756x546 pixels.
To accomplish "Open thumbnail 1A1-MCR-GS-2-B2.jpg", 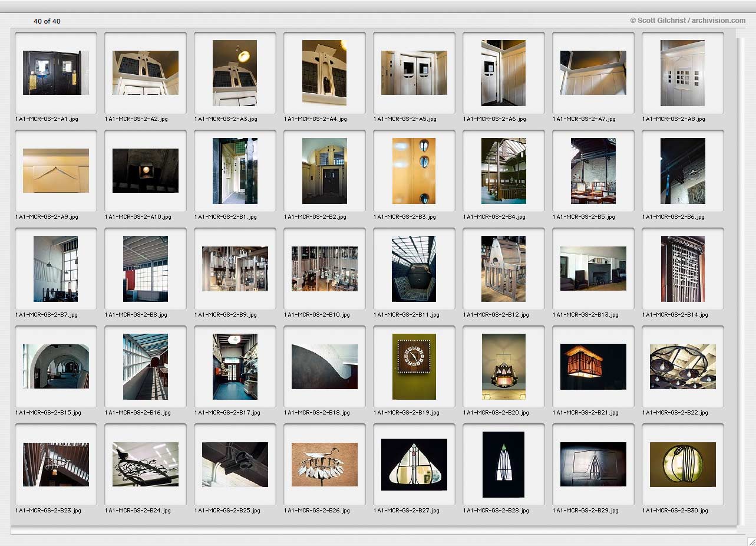I will [325, 171].
